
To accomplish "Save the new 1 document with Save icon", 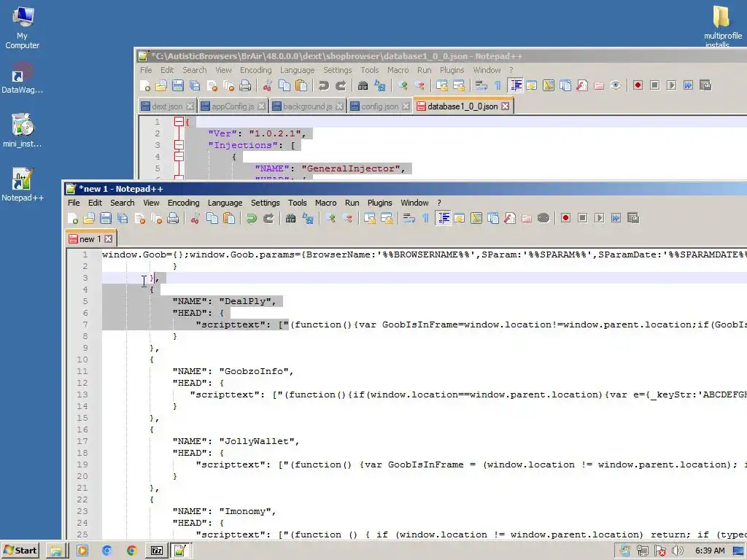I will [106, 219].
